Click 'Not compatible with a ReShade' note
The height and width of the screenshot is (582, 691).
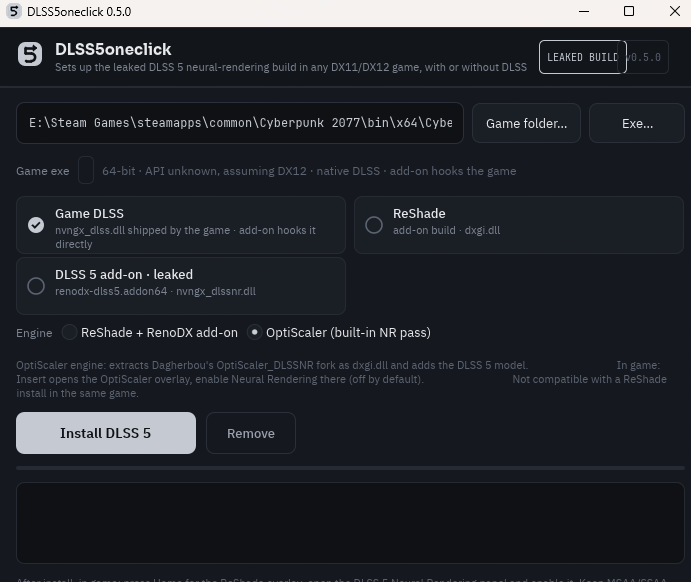tap(589, 379)
